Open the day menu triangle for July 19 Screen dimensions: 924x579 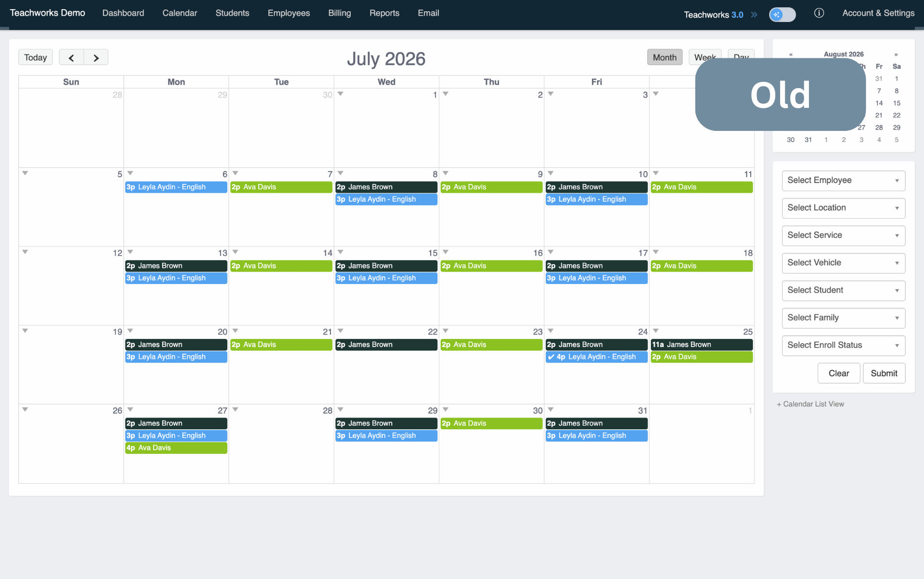25,331
